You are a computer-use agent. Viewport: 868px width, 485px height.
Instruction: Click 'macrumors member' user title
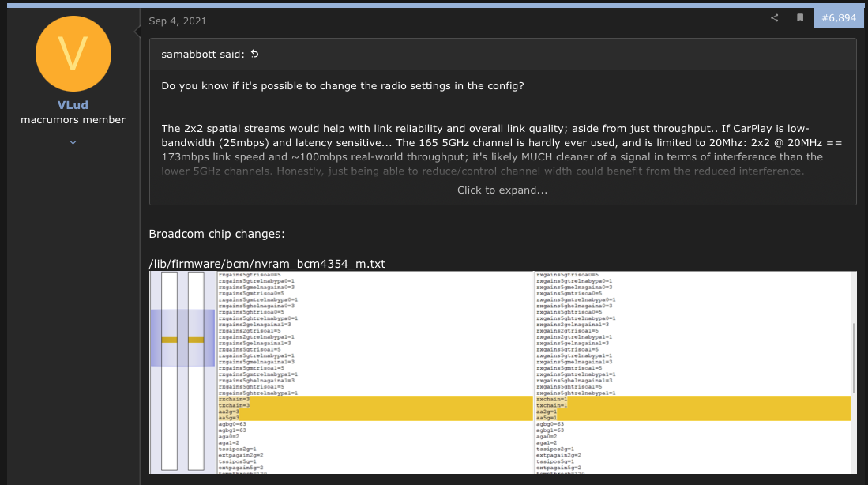pos(73,119)
